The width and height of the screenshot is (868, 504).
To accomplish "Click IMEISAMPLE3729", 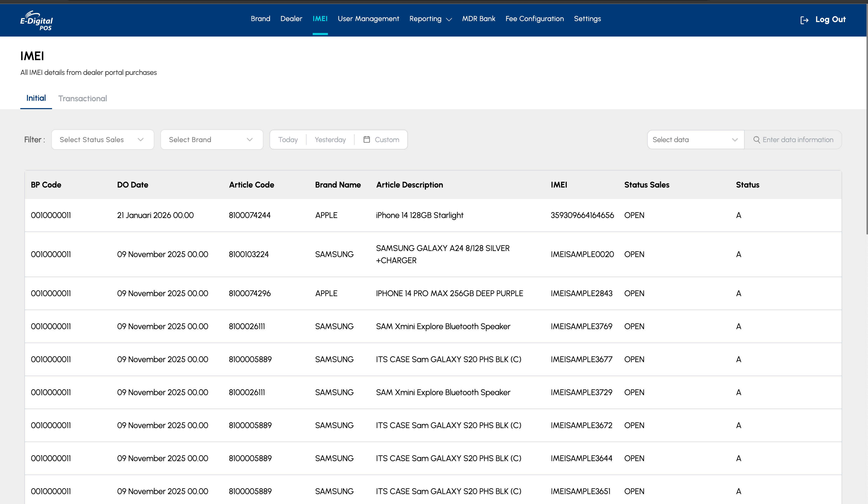I will tap(581, 392).
